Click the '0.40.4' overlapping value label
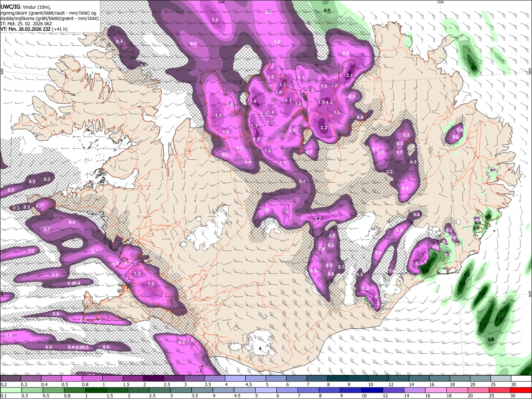This screenshot has height=399, width=532. (x=74, y=283)
